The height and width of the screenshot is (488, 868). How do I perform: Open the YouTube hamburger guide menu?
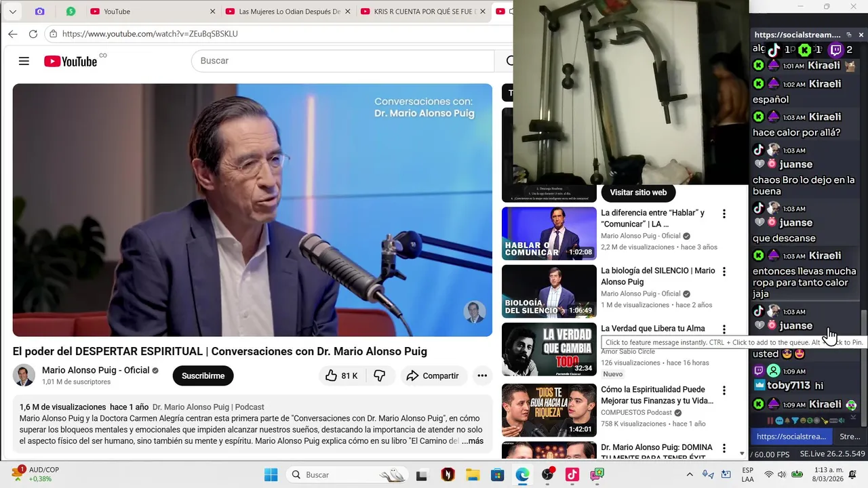click(x=24, y=61)
